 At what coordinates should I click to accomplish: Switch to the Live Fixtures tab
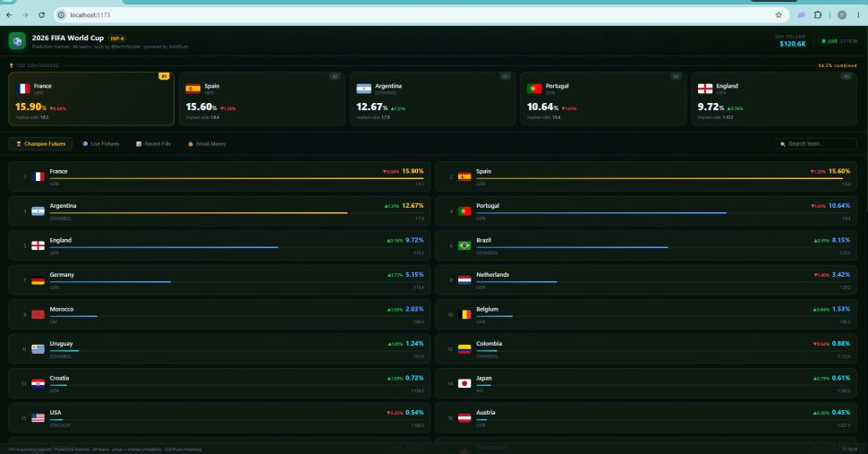tap(101, 144)
